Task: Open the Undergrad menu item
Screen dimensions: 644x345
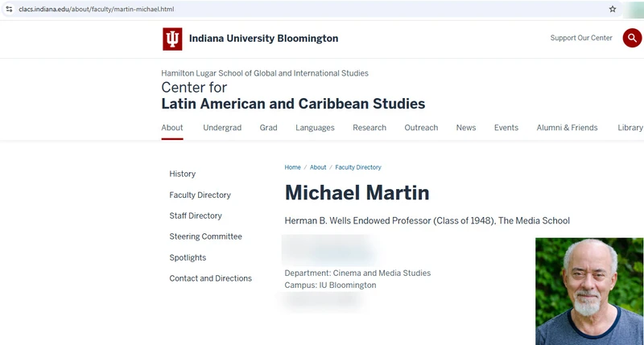Action: point(222,128)
